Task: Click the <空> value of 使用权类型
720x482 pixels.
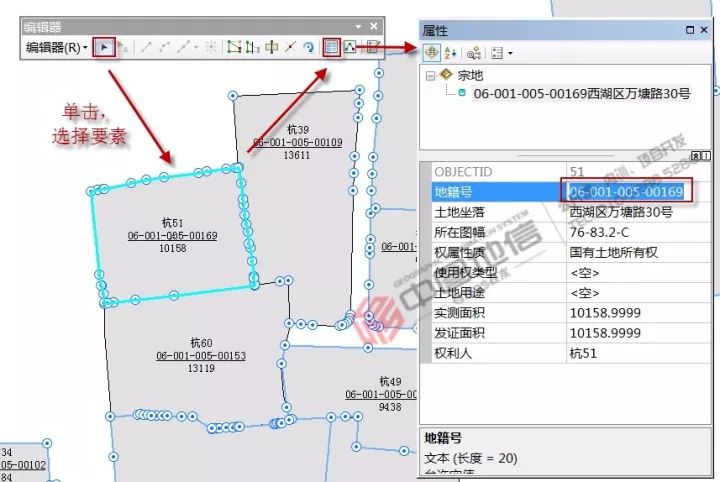Action: (x=585, y=273)
